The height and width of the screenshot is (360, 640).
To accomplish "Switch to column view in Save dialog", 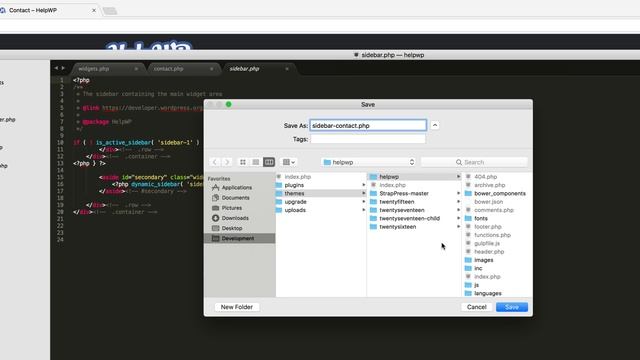I will 269,162.
